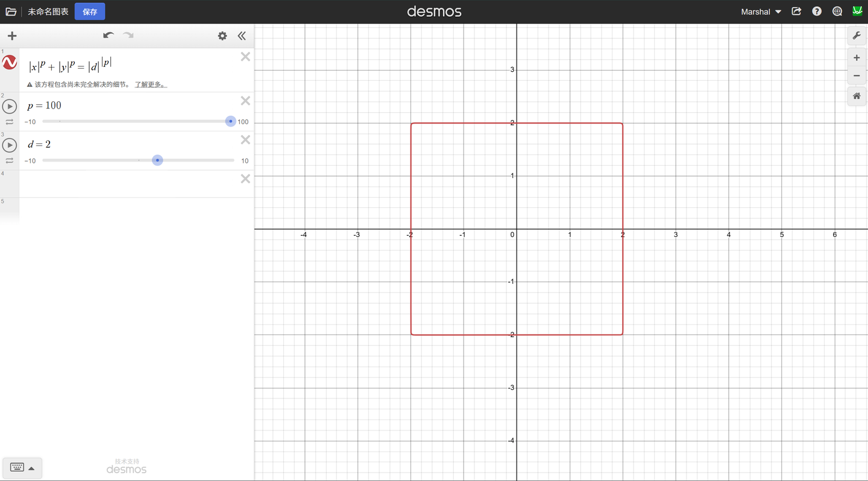Image resolution: width=868 pixels, height=481 pixels.
Task: Change animation loop mode for d
Action: coord(10,161)
